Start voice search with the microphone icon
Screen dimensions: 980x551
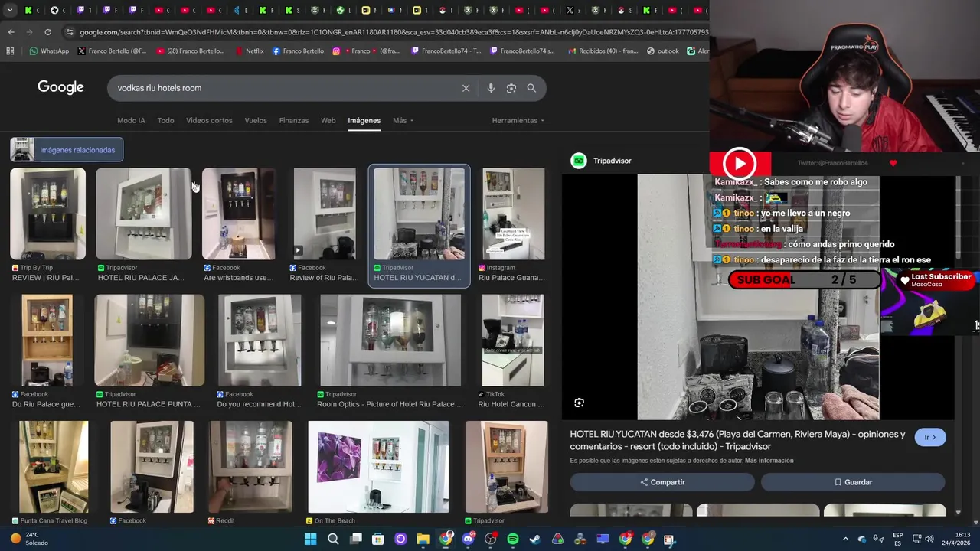(x=491, y=88)
